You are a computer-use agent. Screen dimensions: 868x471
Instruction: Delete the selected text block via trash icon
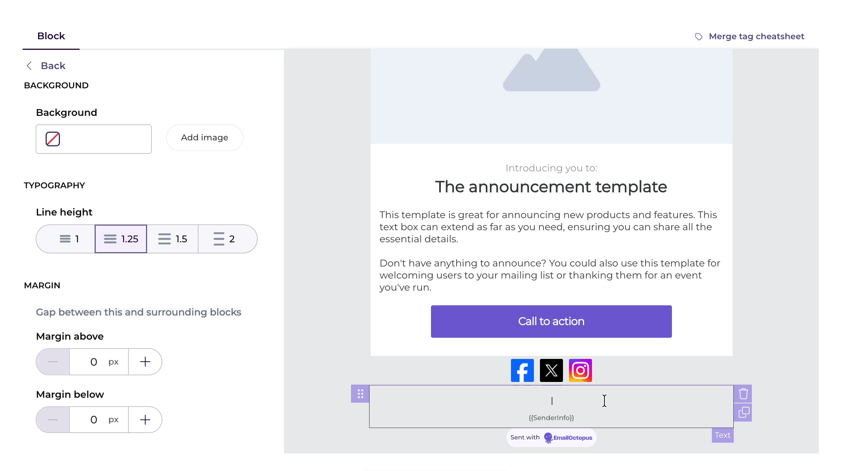pyautogui.click(x=743, y=393)
